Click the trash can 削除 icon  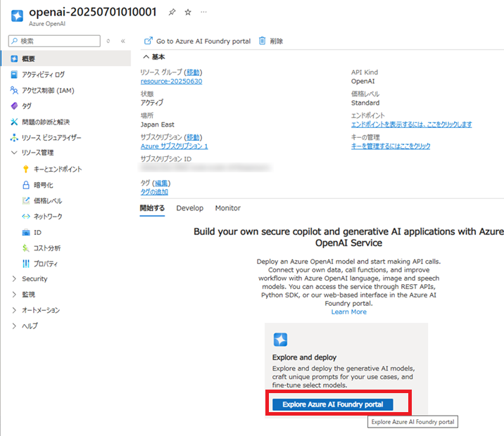tap(263, 41)
